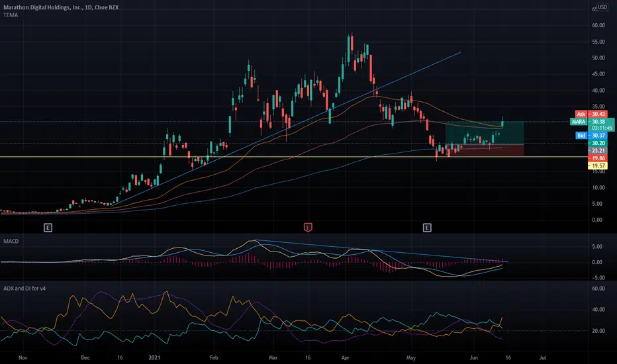617x364 pixels.
Task: Click the 10.00 value on price axis
Action: click(x=598, y=188)
